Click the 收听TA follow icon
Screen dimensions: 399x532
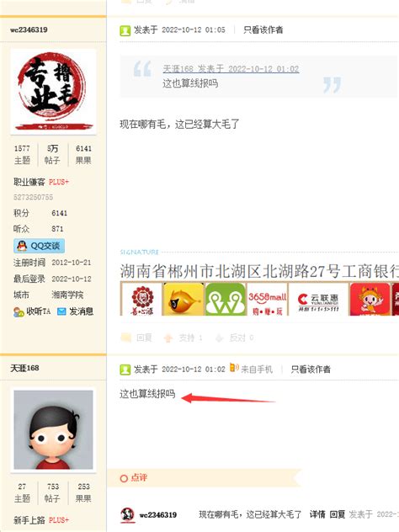[x=19, y=311]
